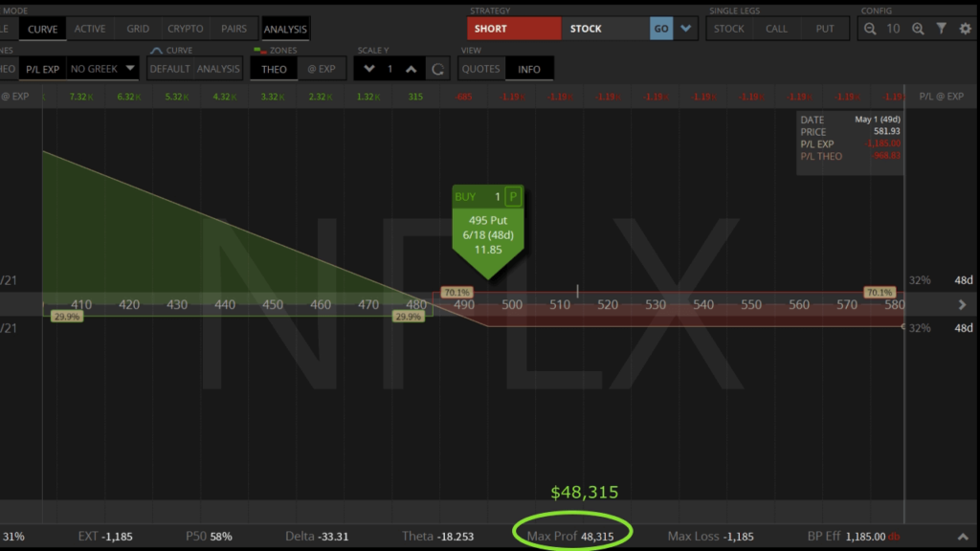Zoom in with the magnifier plus icon
This screenshot has height=551, width=980.
point(918,29)
